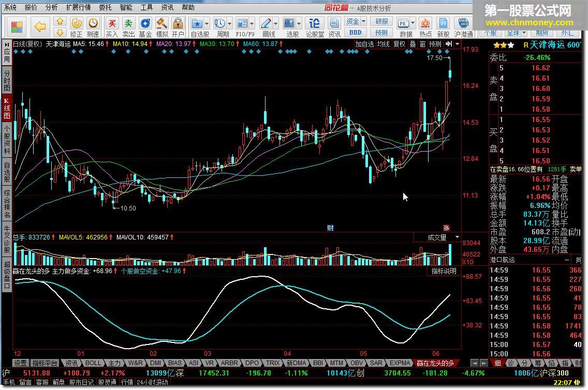Click 24小时滚动 news link
The width and height of the screenshot is (588, 390).
[x=153, y=382]
